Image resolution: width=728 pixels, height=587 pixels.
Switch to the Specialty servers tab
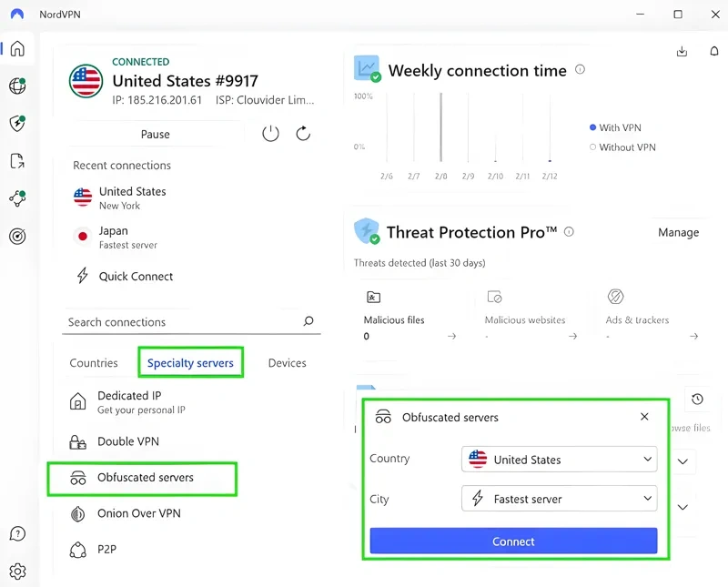pyautogui.click(x=190, y=363)
